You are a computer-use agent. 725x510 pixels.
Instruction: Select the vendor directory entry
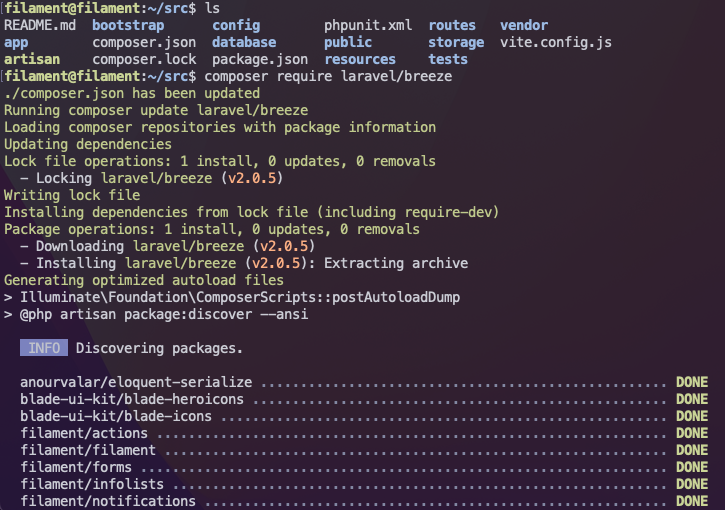click(x=524, y=25)
